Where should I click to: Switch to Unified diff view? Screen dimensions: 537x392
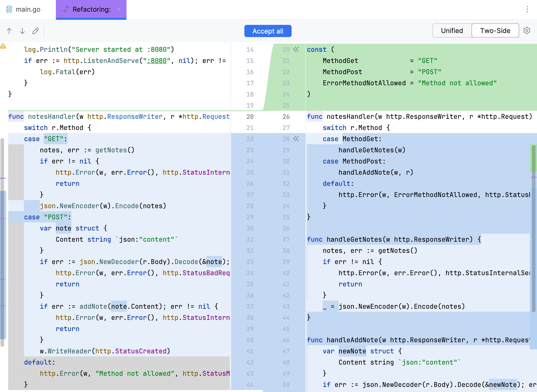pos(452,31)
